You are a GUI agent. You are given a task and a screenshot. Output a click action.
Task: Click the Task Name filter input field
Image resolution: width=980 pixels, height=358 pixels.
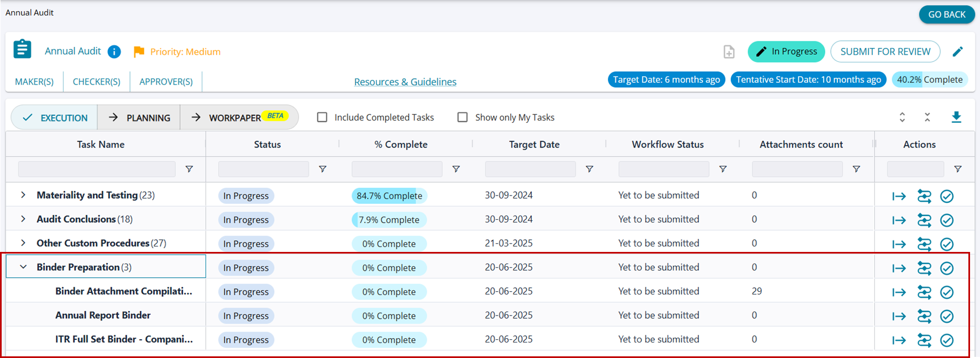point(97,169)
